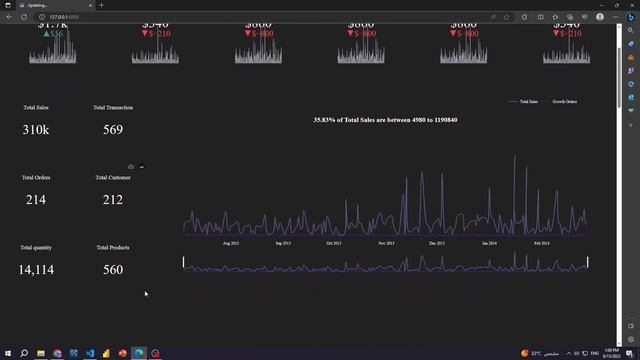Open Windows Start menu
The image size is (640, 360).
coord(8,353)
